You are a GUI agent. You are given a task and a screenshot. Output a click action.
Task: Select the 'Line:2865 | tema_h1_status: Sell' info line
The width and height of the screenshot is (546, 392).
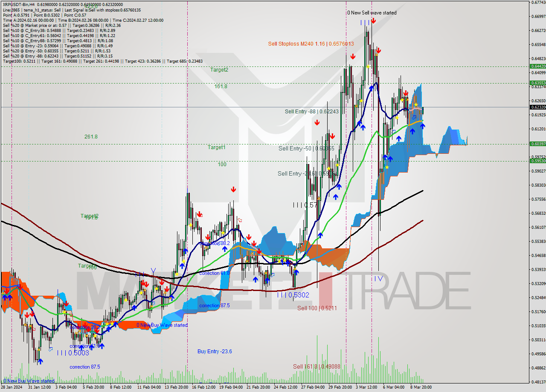[72, 9]
